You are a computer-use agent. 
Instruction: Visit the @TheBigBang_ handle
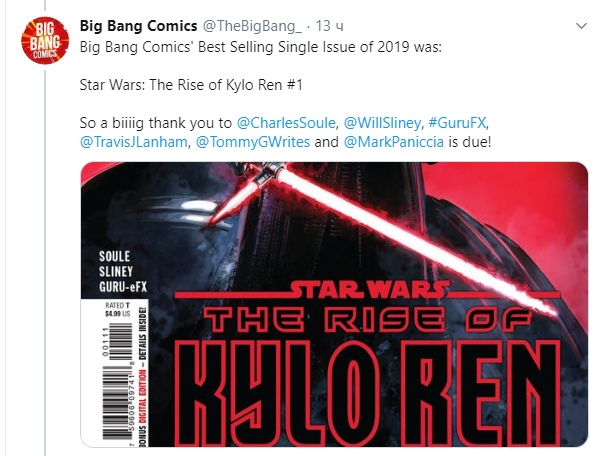click(x=252, y=26)
